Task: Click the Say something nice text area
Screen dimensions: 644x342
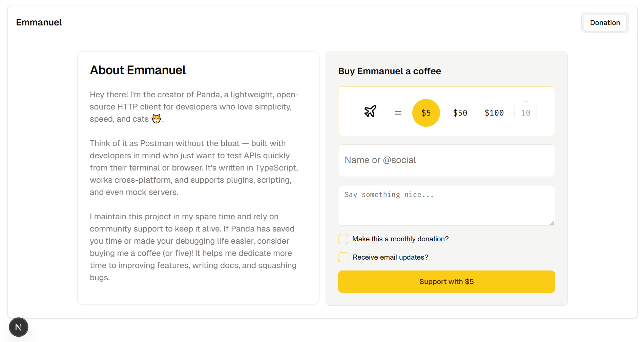Action: pos(446,205)
